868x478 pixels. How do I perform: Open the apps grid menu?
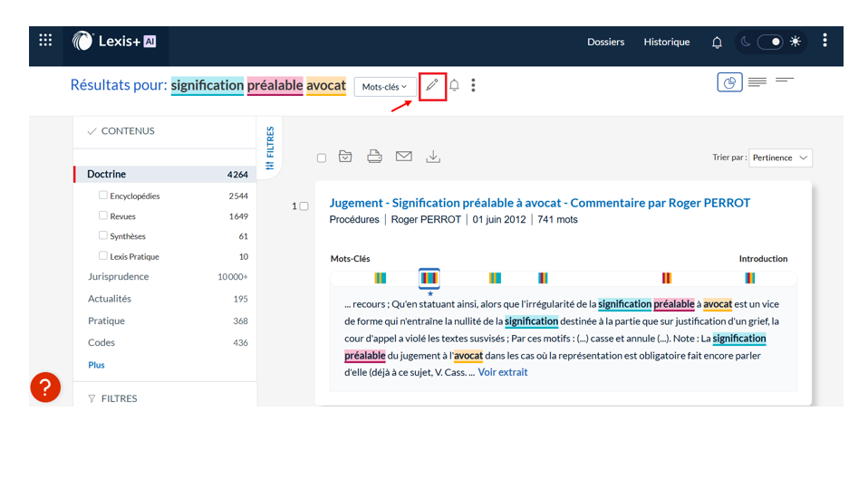pyautogui.click(x=45, y=41)
